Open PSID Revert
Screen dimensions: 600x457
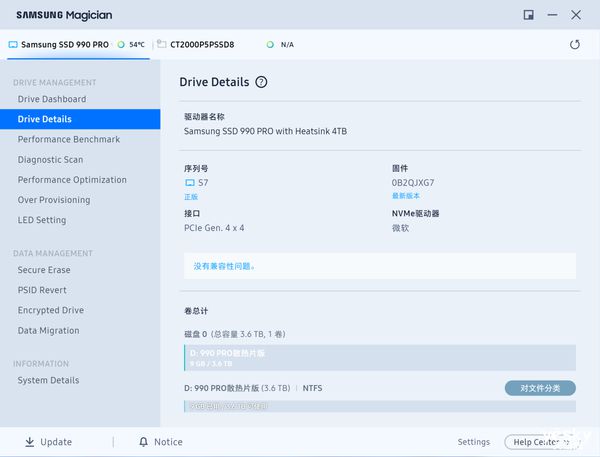point(42,290)
